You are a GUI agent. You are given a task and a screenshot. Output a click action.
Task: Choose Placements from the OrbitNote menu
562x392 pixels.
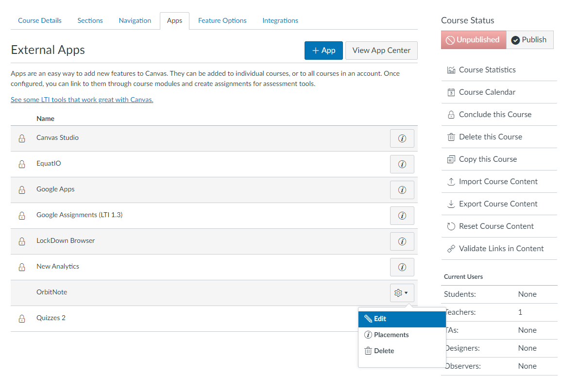[402, 335]
